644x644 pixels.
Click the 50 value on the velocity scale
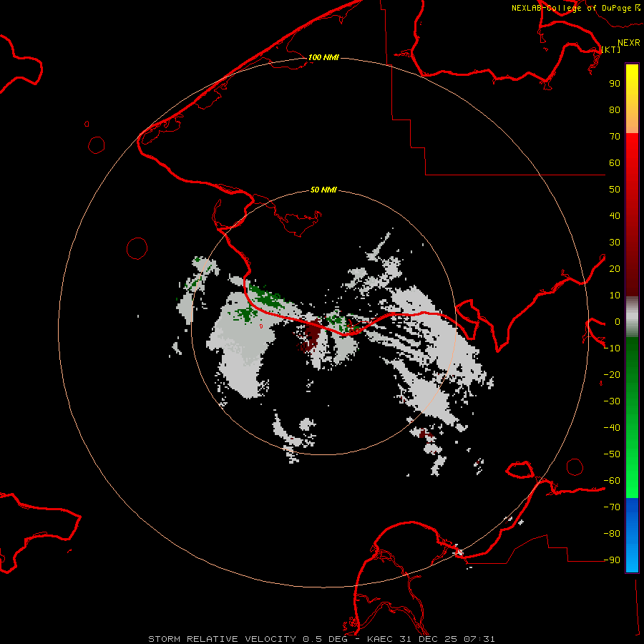pyautogui.click(x=615, y=190)
